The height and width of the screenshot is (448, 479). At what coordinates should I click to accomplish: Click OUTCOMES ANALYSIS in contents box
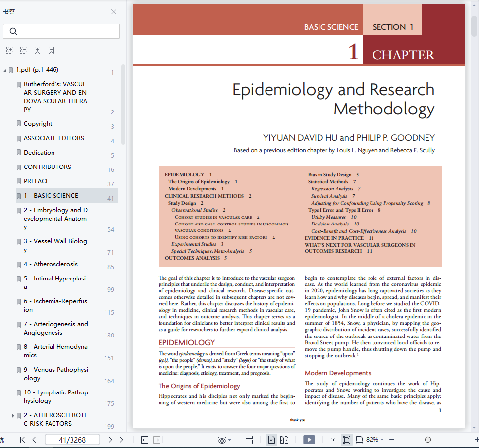coord(196,258)
